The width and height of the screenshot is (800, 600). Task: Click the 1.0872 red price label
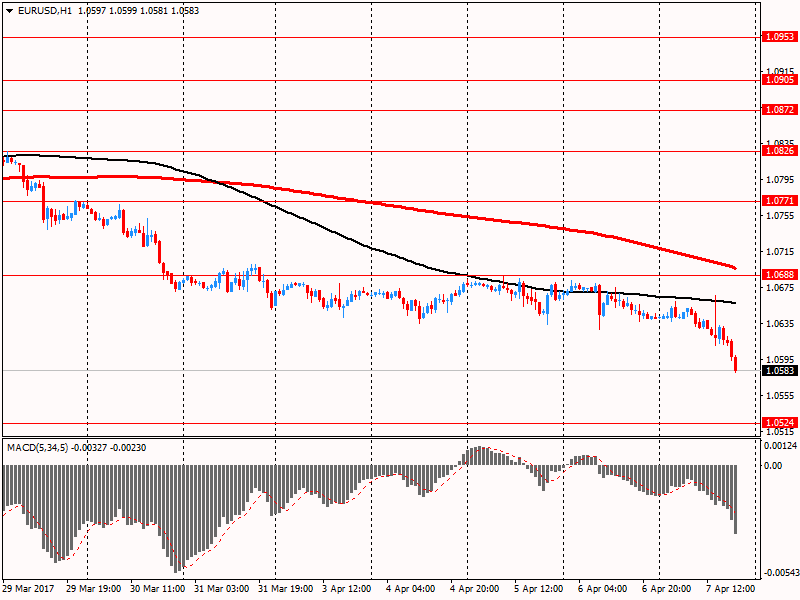click(x=780, y=110)
